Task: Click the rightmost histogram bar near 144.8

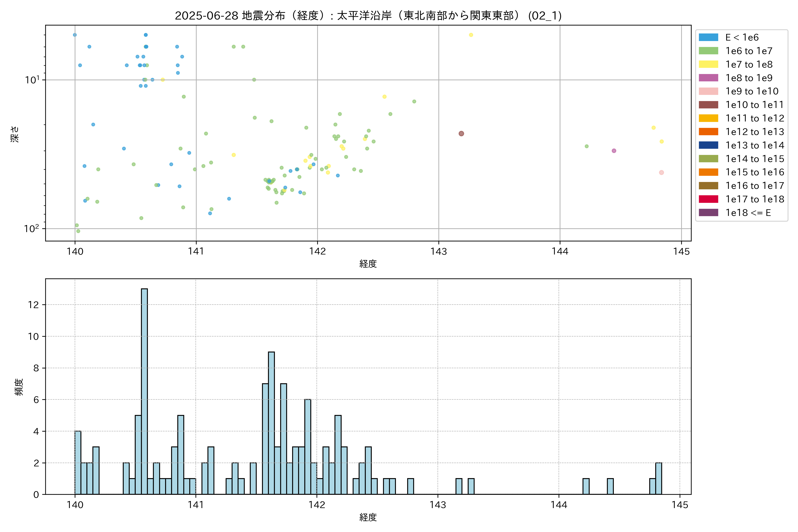Action: click(x=659, y=478)
